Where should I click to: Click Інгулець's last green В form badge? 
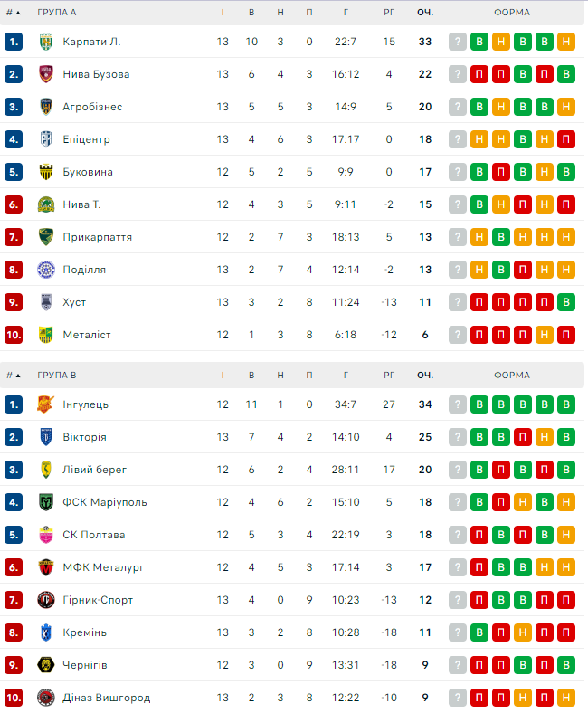tap(566, 404)
